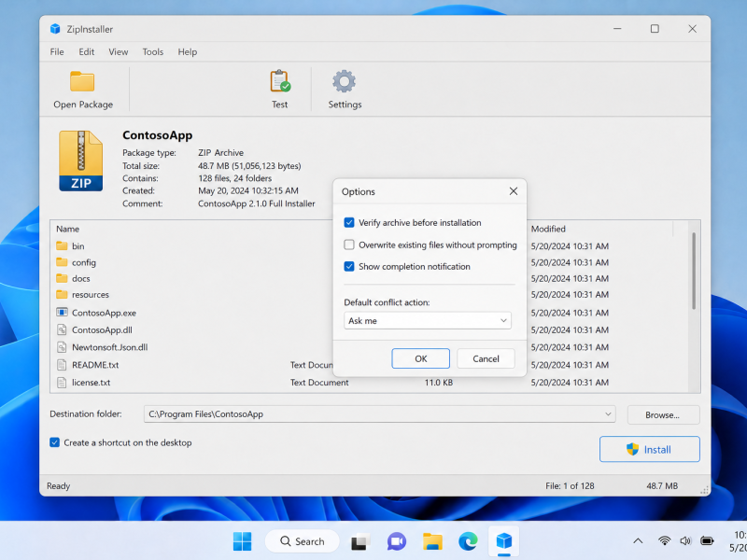
Task: Open the Settings gear icon
Action: 344,81
